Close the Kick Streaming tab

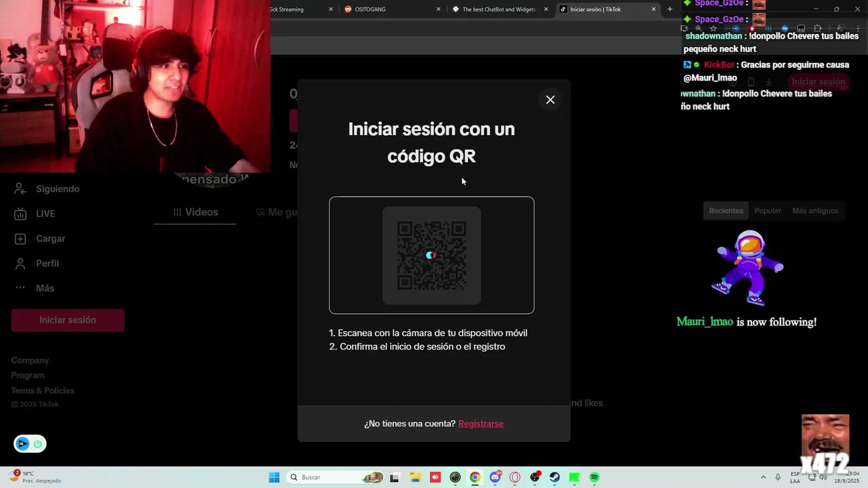point(331,9)
